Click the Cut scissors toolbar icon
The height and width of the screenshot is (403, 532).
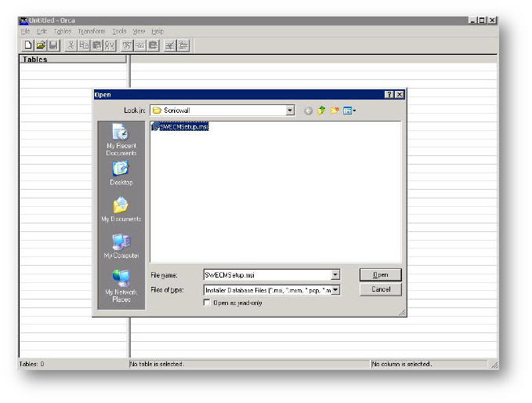(71, 45)
